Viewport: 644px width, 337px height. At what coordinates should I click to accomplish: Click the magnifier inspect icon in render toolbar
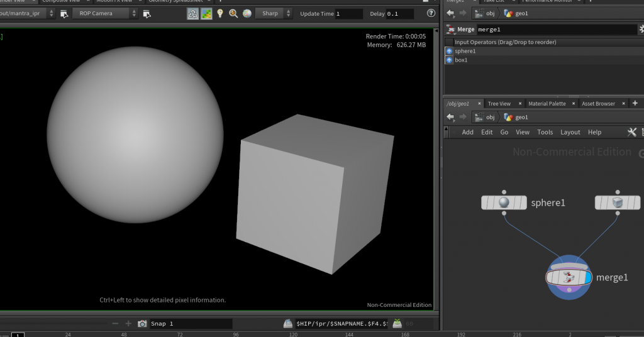233,13
